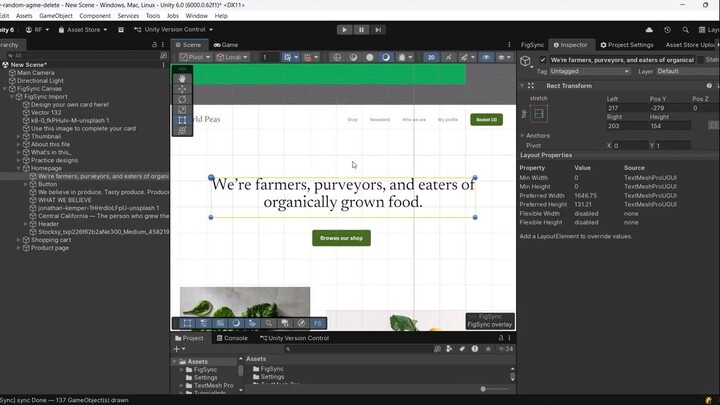This screenshot has height=405, width=720.
Task: Switch to the Game tab
Action: [225, 45]
